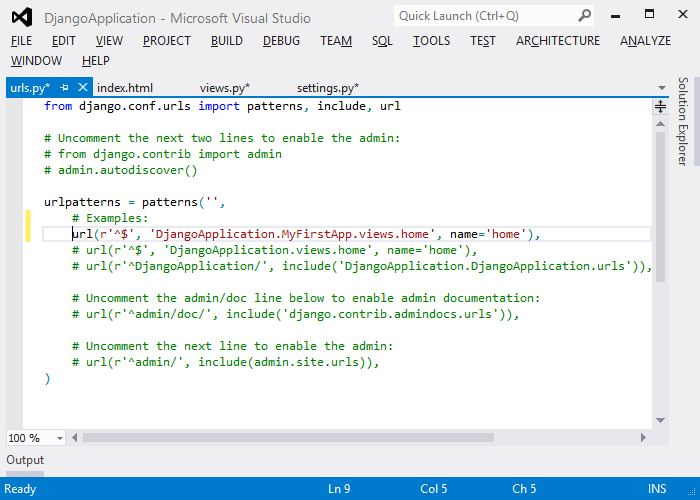Viewport: 700px width, 500px height.
Task: Switch to the settings.py* tab
Action: tap(328, 88)
